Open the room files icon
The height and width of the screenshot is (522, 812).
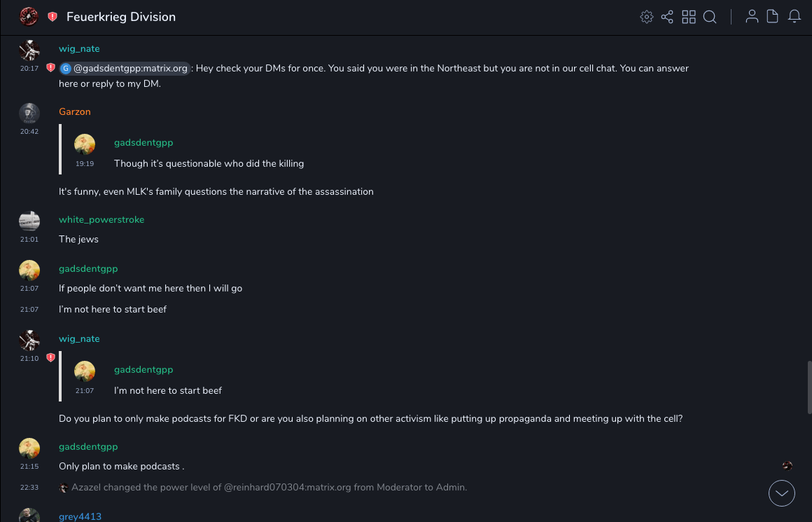(773, 17)
